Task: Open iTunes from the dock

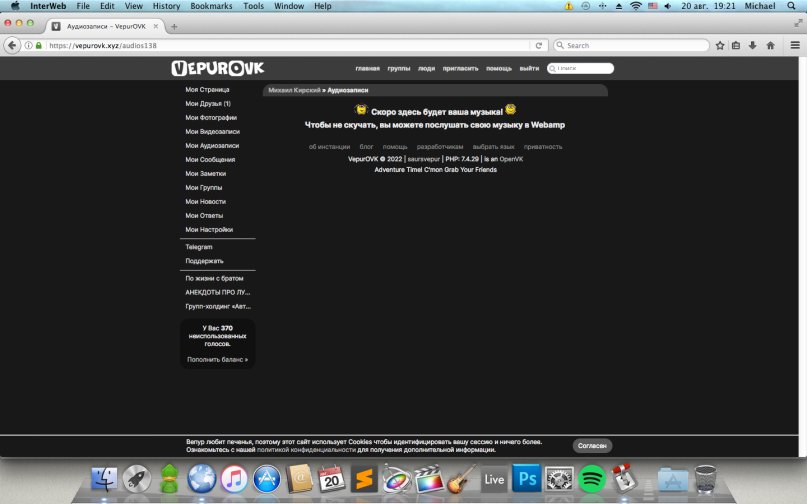Action: pyautogui.click(x=234, y=479)
